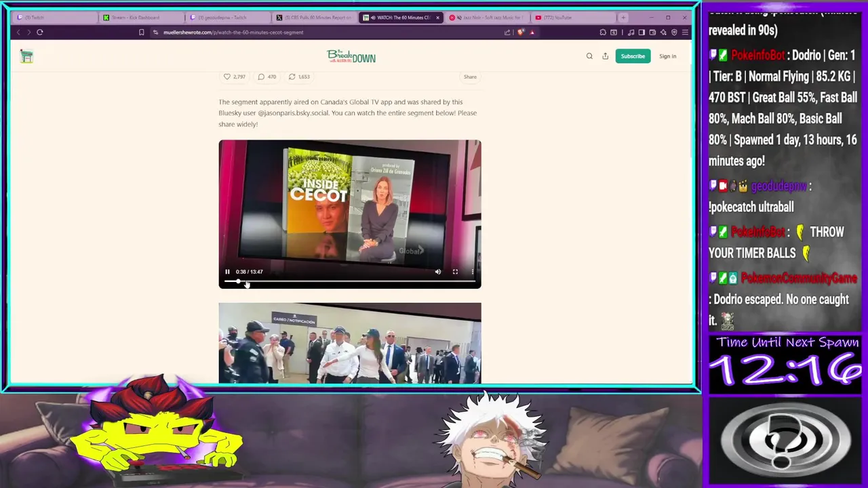Click the Brave Playlist music note icon
Viewport: 868px width, 488px height.
coord(632,32)
